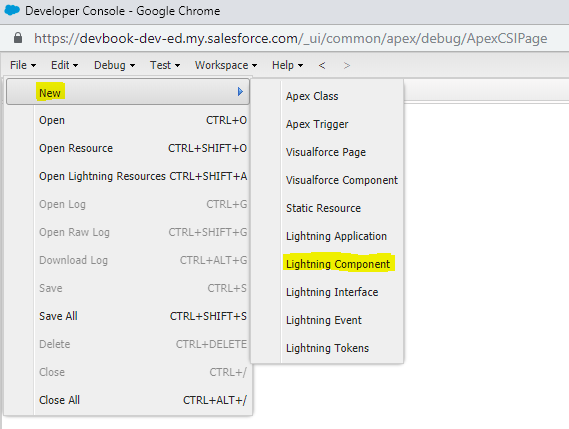The height and width of the screenshot is (429, 569).
Task: Click the Salesforce cloud icon in title bar
Action: coord(12,10)
